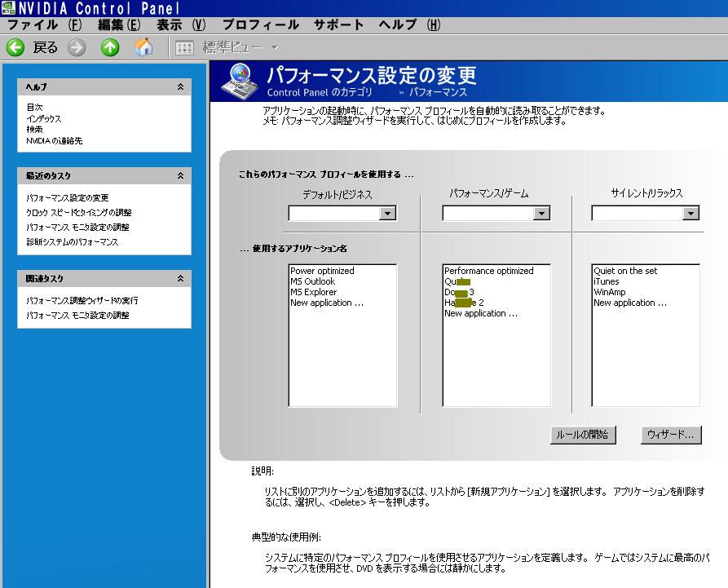Select New application in デフォルト/ビジネス list
728x588 pixels.
point(327,303)
